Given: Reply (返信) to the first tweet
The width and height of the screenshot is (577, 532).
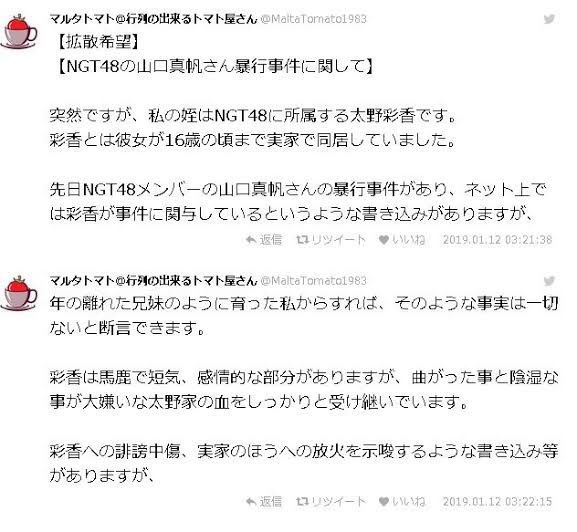Looking at the screenshot, I should pyautogui.click(x=264, y=240).
